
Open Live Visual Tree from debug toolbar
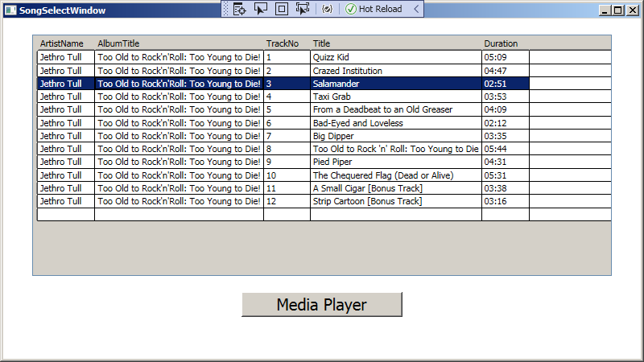coord(239,9)
